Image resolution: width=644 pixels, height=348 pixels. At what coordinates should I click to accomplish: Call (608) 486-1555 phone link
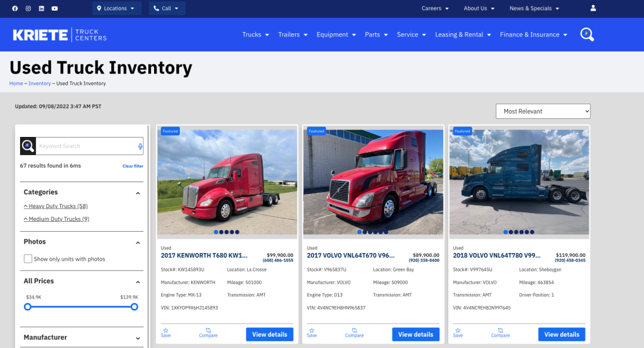278,260
